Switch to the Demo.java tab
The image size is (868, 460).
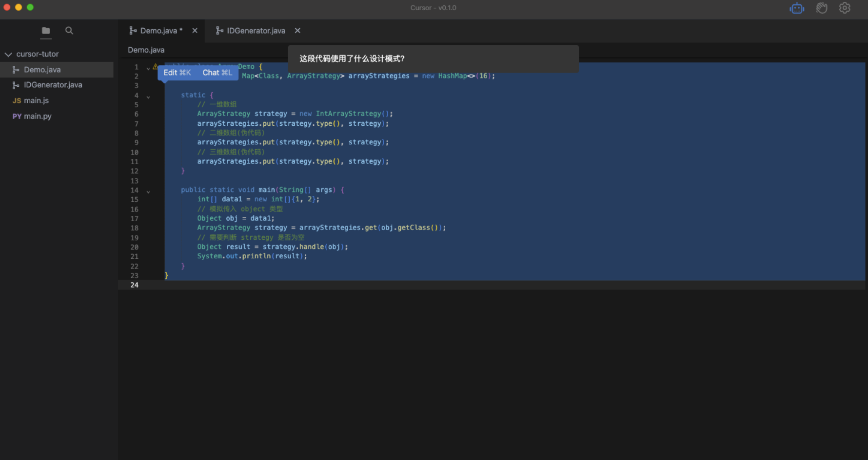click(161, 31)
